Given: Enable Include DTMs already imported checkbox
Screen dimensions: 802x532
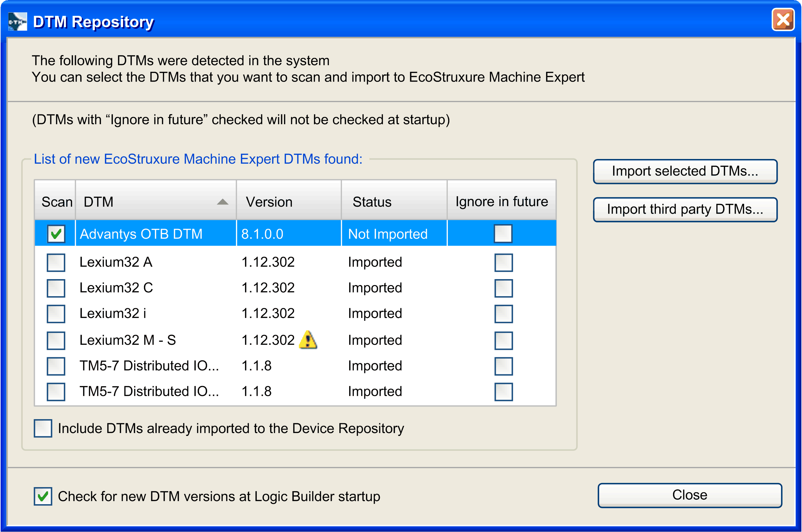Looking at the screenshot, I should click(43, 428).
